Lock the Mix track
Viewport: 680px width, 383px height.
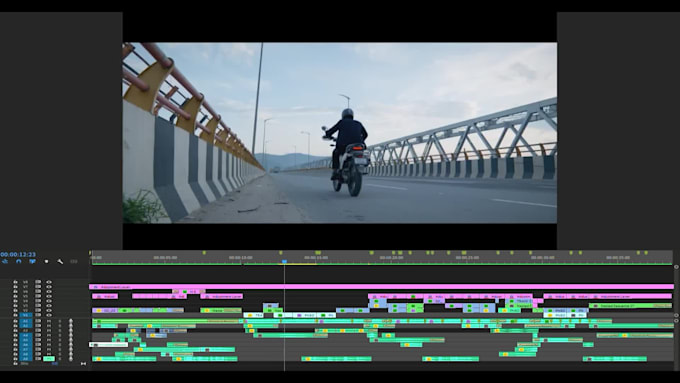[15, 363]
